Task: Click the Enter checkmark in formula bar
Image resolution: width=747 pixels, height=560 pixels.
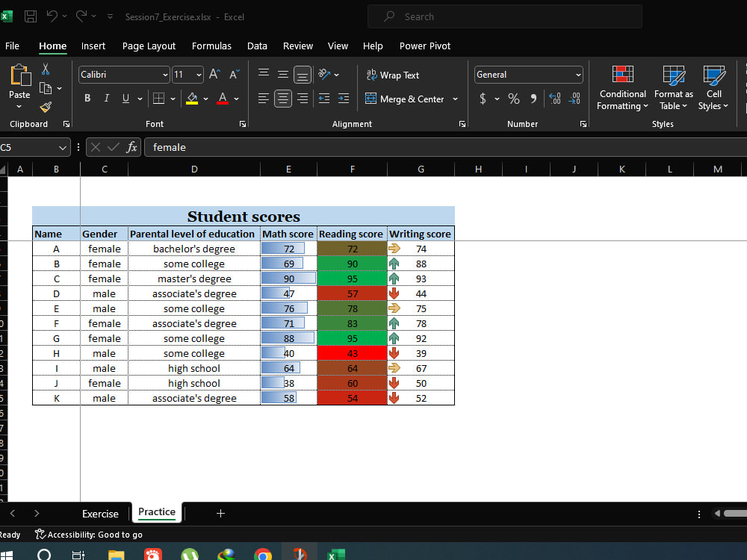Action: (114, 147)
